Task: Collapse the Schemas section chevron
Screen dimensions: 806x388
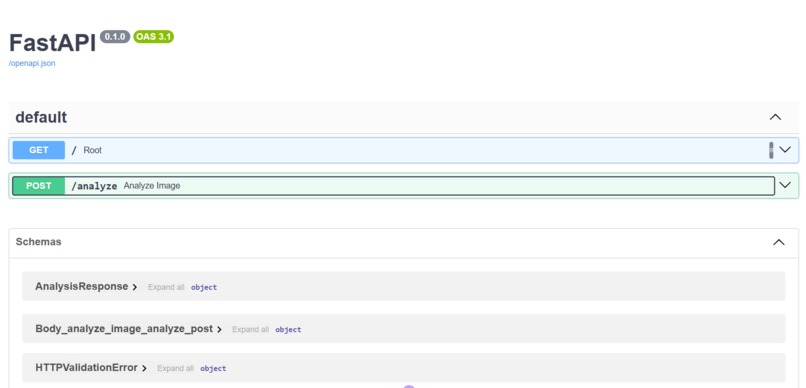Action: tap(779, 242)
